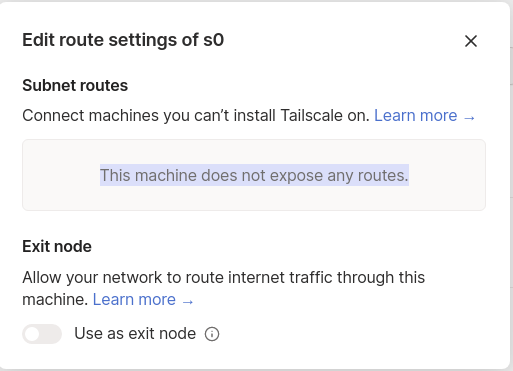Enable the Use as exit node switch
The image size is (513, 371).
pos(42,334)
